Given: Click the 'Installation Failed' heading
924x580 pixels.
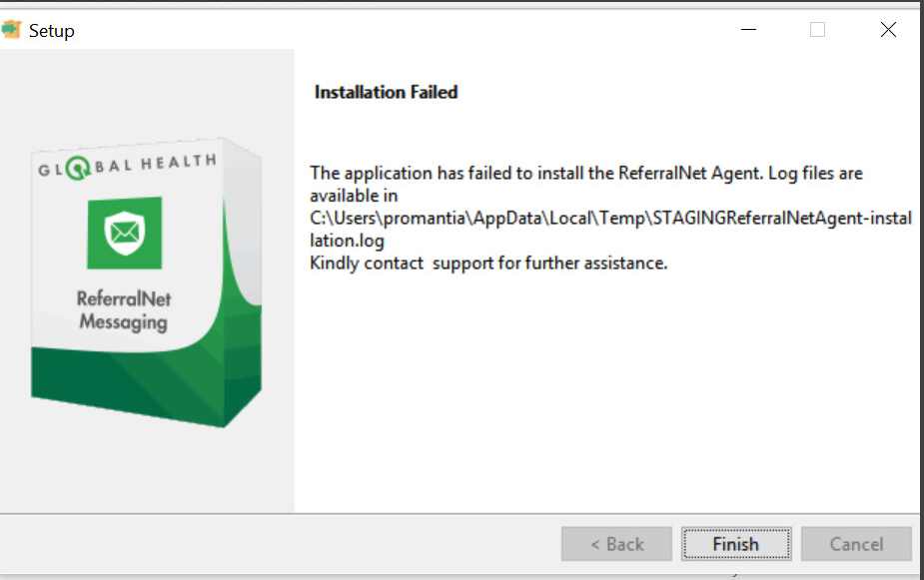Looking at the screenshot, I should (x=386, y=92).
